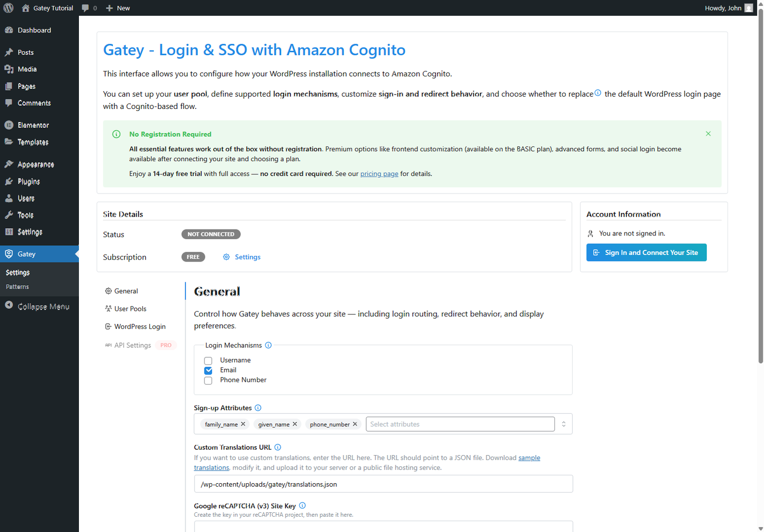Click John's avatar in admin bar
764x532 pixels.
click(749, 8)
